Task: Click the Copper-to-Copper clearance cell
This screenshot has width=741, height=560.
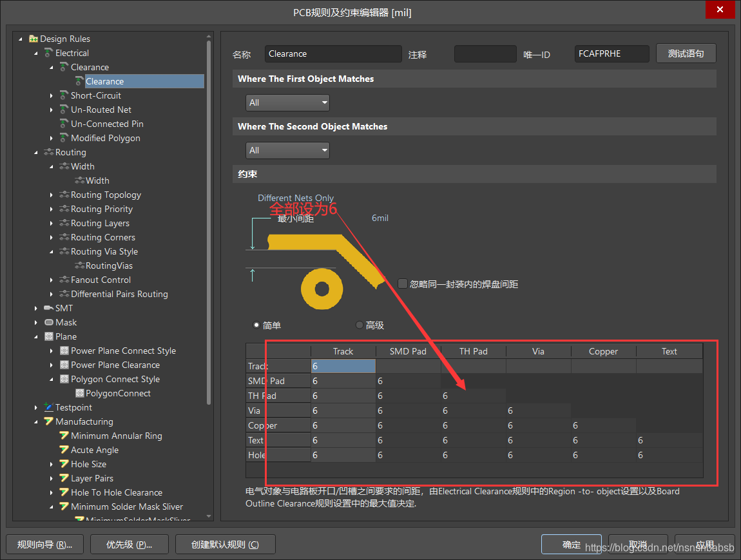Action: 604,425
